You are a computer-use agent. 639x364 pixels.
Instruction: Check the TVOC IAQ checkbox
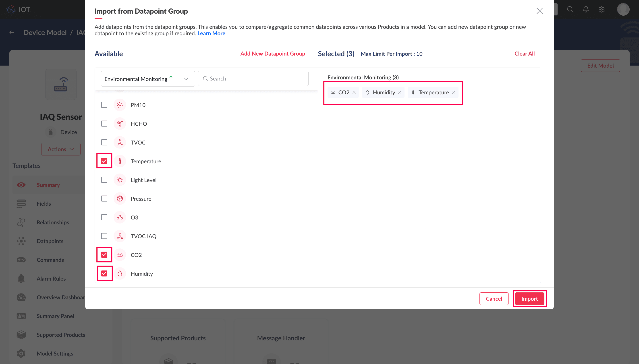[104, 236]
